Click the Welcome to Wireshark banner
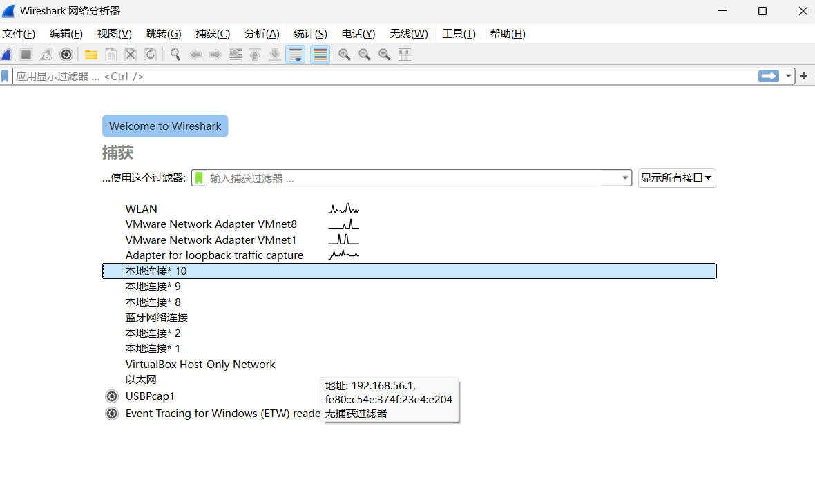 click(x=165, y=126)
